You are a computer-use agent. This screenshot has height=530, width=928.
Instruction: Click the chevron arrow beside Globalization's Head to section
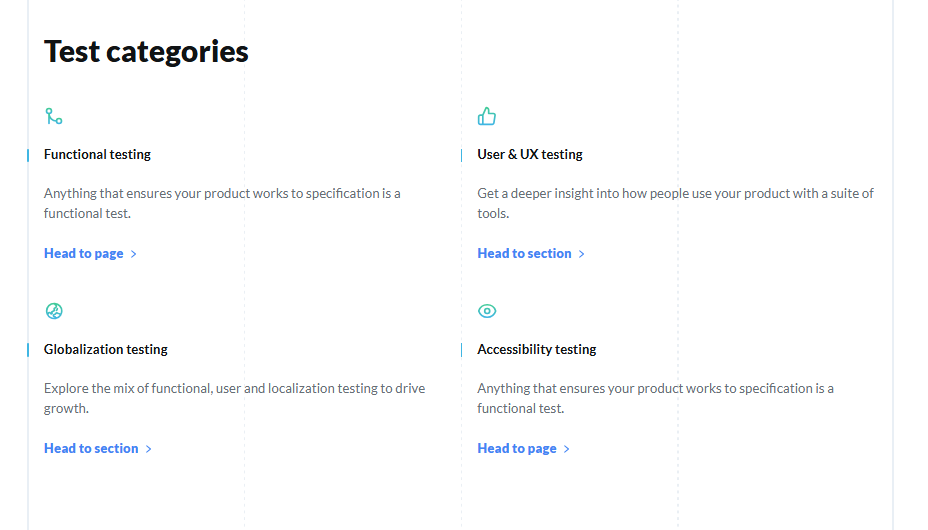[x=149, y=449]
